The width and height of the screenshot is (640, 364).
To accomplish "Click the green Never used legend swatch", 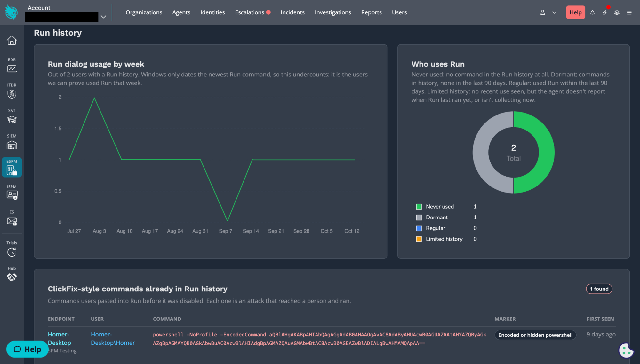I will tap(419, 207).
